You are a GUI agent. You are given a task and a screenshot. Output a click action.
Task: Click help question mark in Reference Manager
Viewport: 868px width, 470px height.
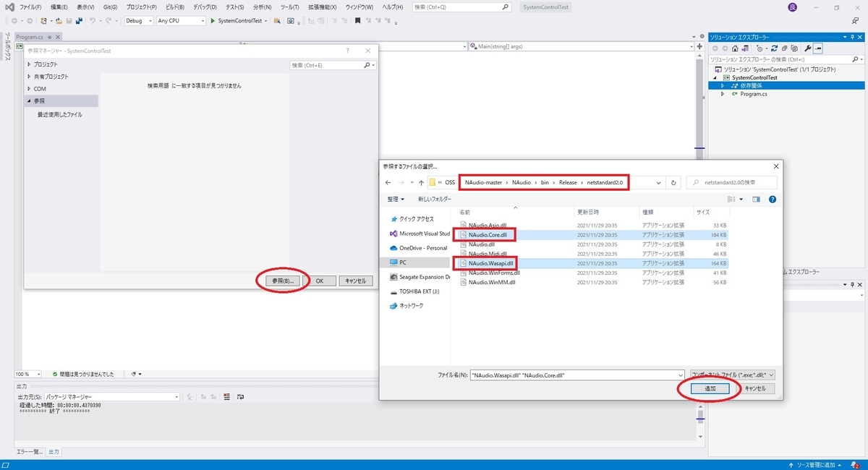click(347, 51)
